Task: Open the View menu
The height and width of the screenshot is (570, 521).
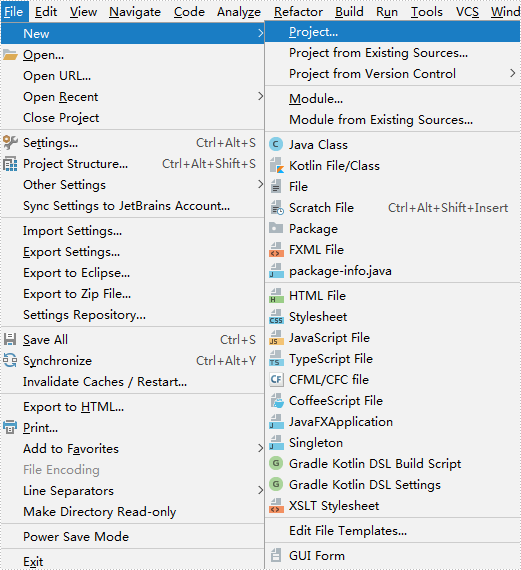Action: (83, 12)
